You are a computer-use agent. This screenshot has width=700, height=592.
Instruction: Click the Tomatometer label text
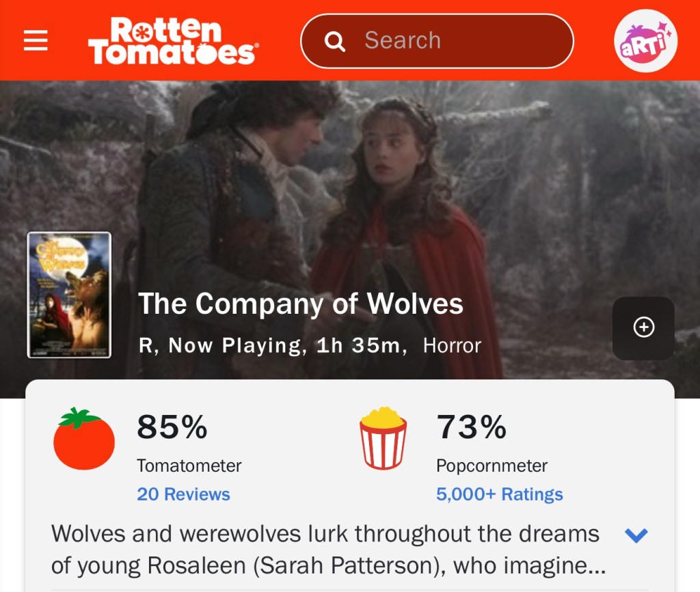189,466
